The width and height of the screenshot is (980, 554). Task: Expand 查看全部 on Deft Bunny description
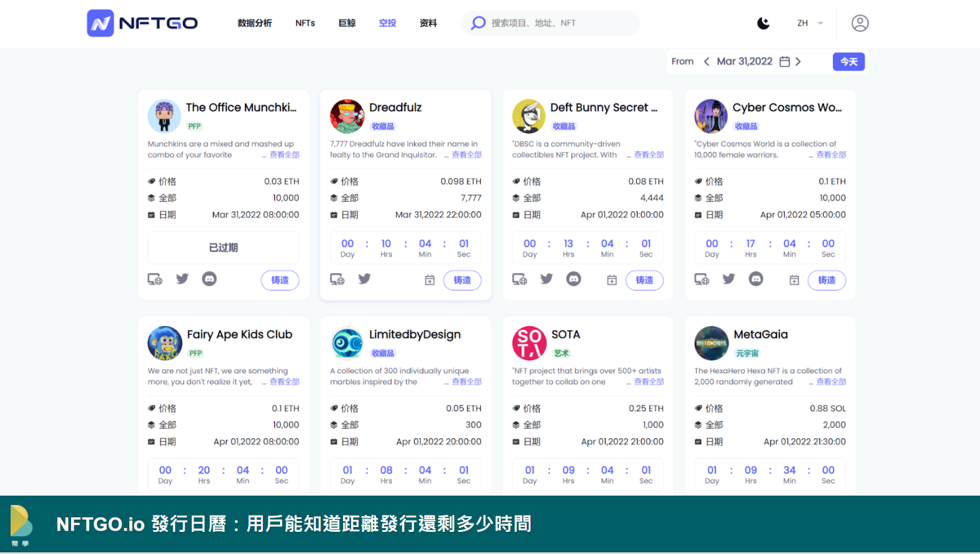649,155
